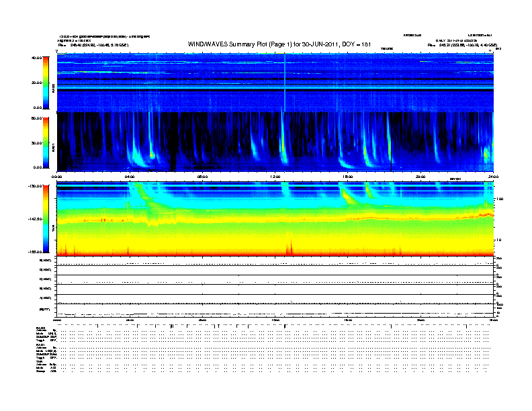Click 04:00 tick label below RAD1 panel
532x411 pixels.
[x=130, y=177]
